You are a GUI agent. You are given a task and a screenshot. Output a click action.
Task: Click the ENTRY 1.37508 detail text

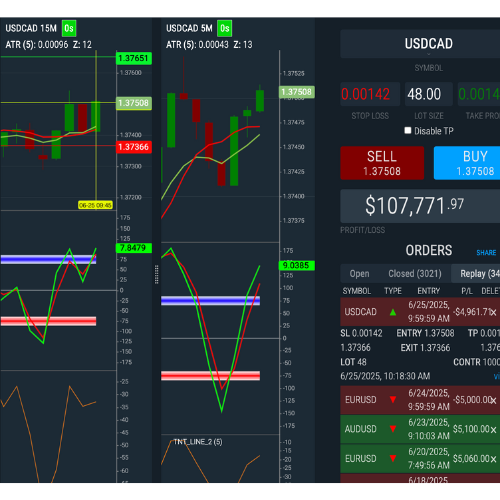(425, 333)
